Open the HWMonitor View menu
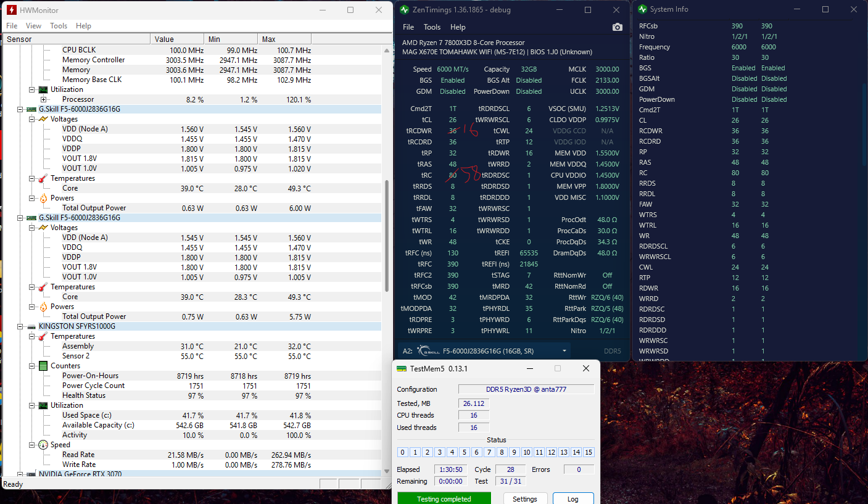868x504 pixels. [33, 26]
